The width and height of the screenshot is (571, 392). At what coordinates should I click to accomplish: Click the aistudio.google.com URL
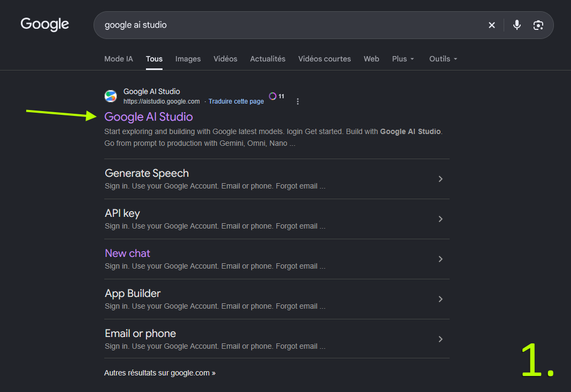click(x=161, y=101)
